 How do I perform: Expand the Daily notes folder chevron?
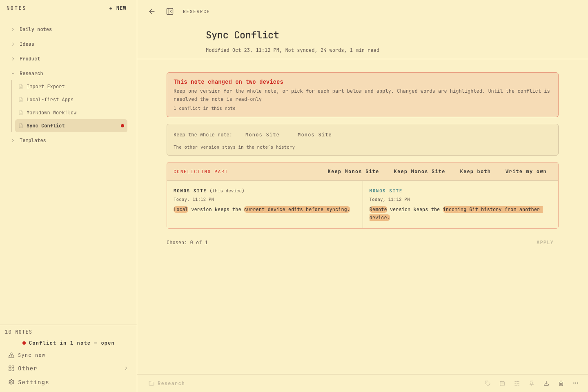point(13,29)
